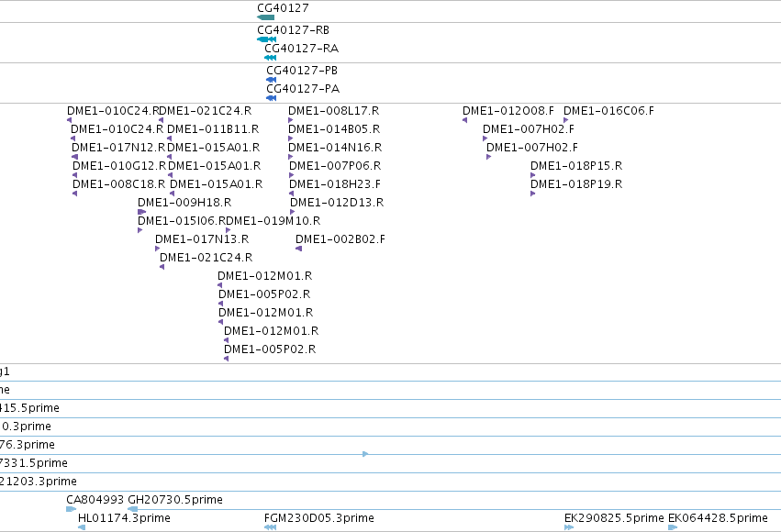Select the GH20730.5prime EST glyph

point(132,509)
